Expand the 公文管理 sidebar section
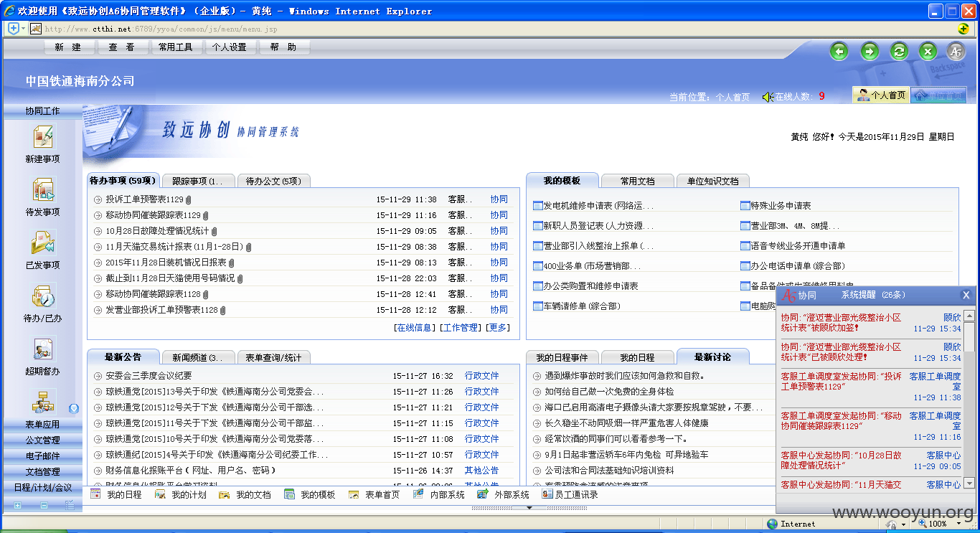 click(x=42, y=440)
